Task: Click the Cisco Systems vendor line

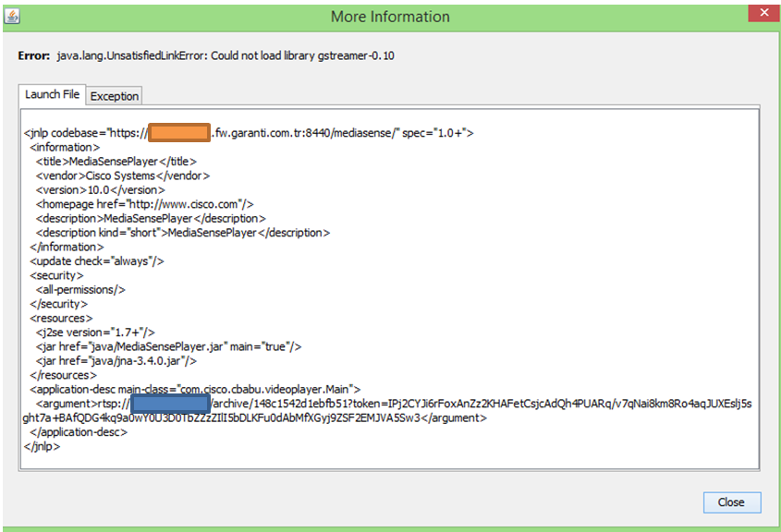Action: (123, 175)
